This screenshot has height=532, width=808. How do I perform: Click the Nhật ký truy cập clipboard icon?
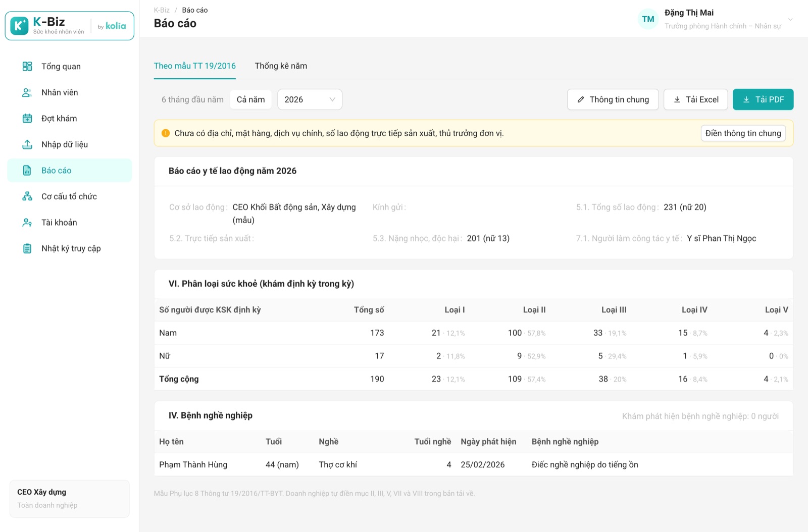click(27, 248)
